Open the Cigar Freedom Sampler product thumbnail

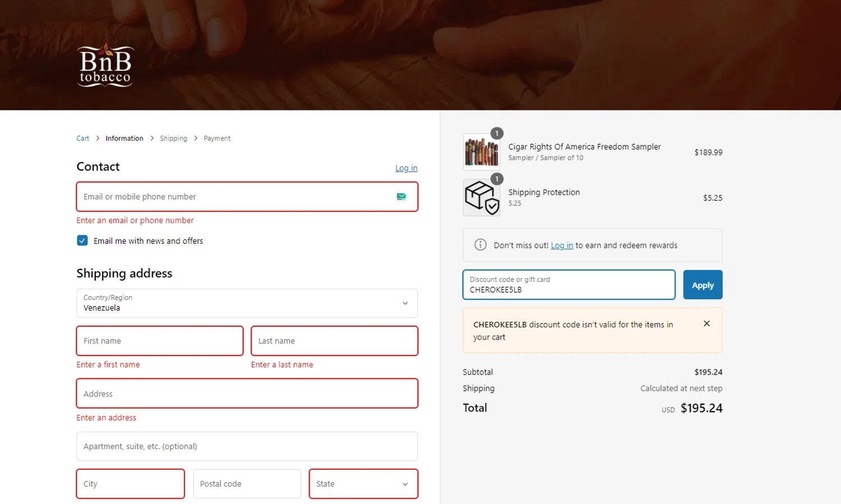(482, 152)
